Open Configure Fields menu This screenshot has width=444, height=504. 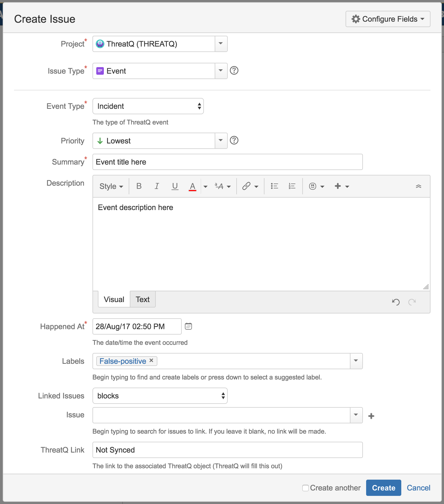click(x=388, y=19)
